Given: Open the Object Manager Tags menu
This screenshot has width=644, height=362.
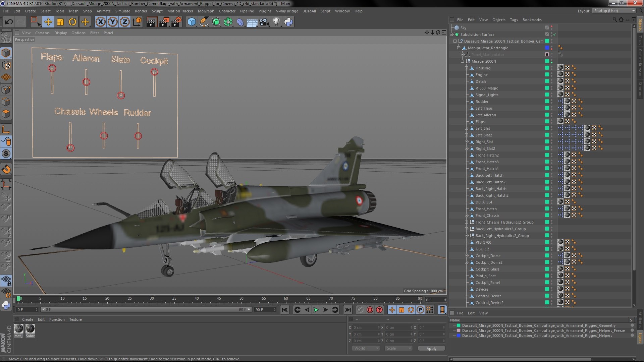Looking at the screenshot, I should (514, 20).
